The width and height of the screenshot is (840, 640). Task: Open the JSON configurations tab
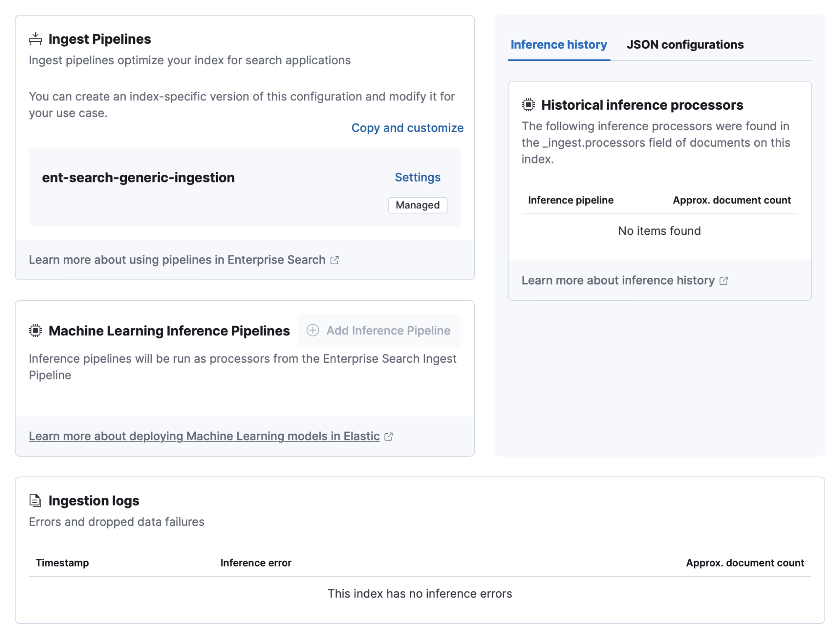[685, 45]
